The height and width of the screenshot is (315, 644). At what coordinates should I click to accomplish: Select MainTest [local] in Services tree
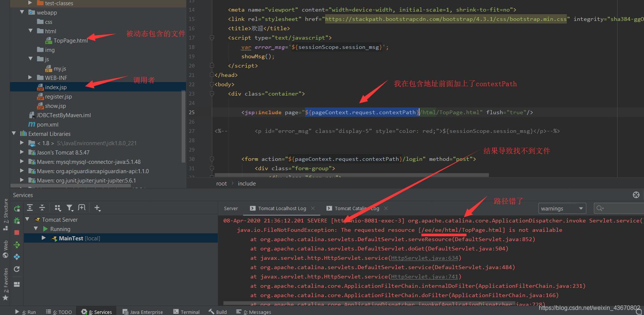point(121,238)
